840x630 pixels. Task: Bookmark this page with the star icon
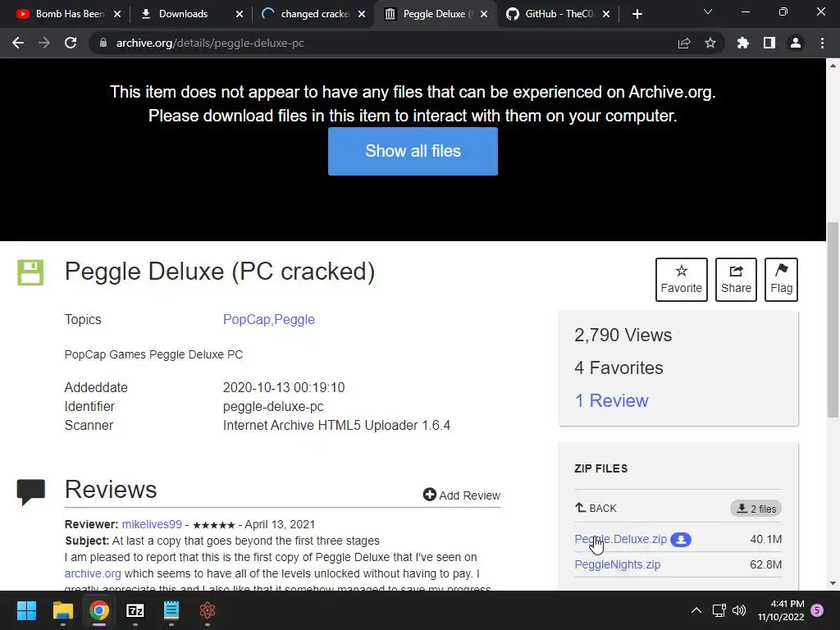pyautogui.click(x=710, y=43)
